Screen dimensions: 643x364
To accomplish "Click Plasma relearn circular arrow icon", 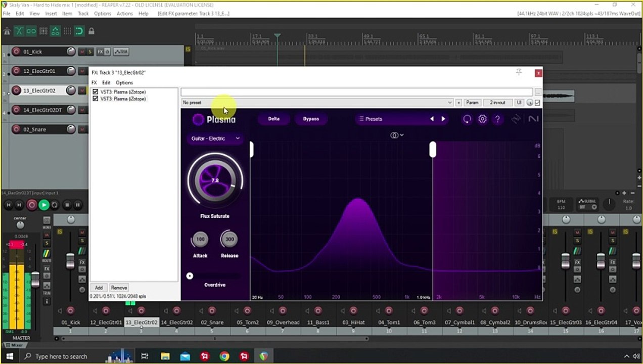I will [467, 119].
